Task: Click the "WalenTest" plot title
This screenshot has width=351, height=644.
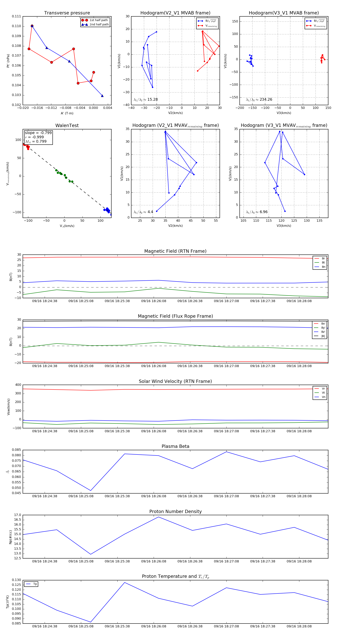Action: 67,125
